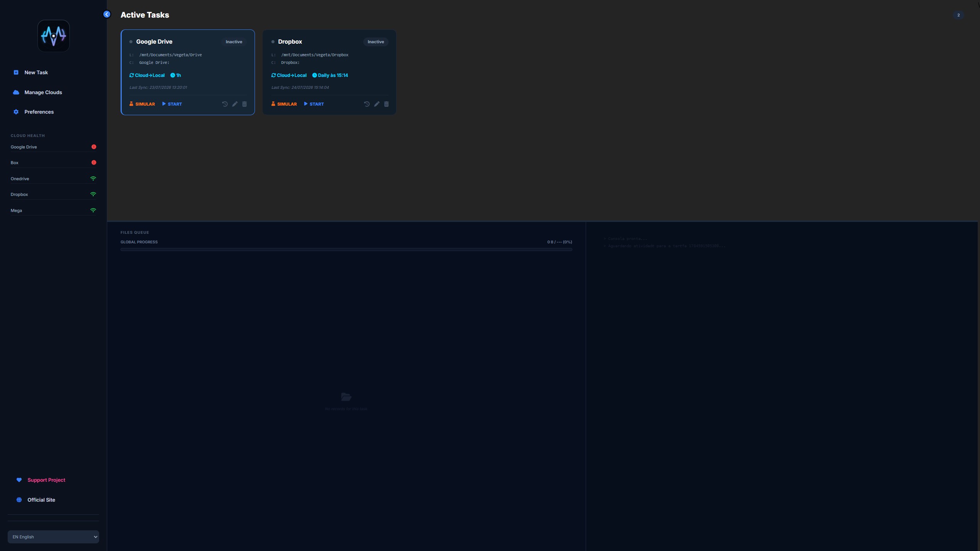This screenshot has height=551, width=980.
Task: Open history for Dropbox task
Action: 367,104
